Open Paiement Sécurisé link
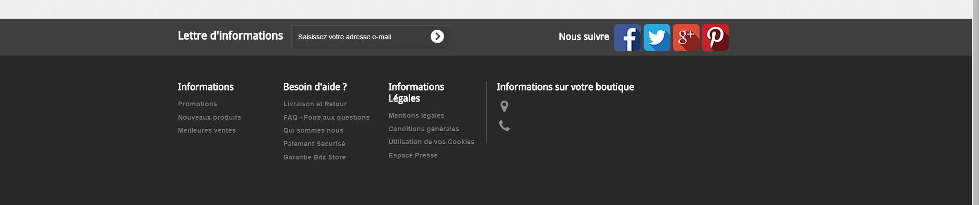 (314, 144)
